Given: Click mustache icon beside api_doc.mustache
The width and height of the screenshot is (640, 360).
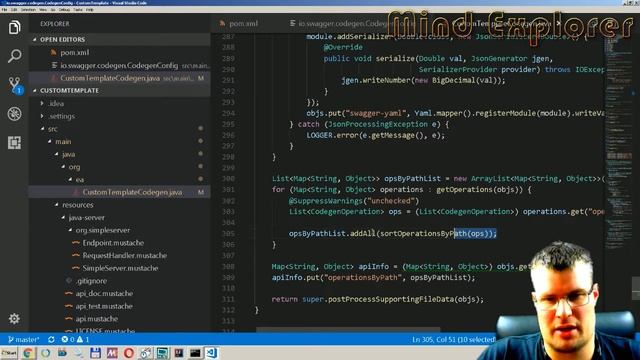Looking at the screenshot, I should pos(69,293).
